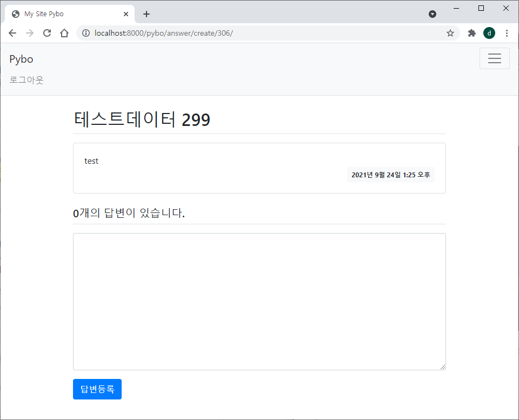Go to the Pybo home brand link
This screenshot has width=519, height=420.
coord(21,59)
